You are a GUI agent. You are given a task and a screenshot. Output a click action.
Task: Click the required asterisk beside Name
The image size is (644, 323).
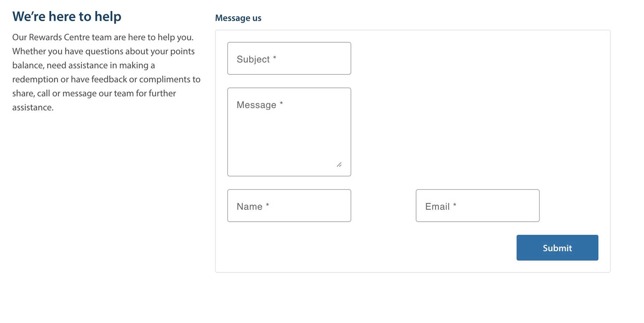pyautogui.click(x=267, y=205)
